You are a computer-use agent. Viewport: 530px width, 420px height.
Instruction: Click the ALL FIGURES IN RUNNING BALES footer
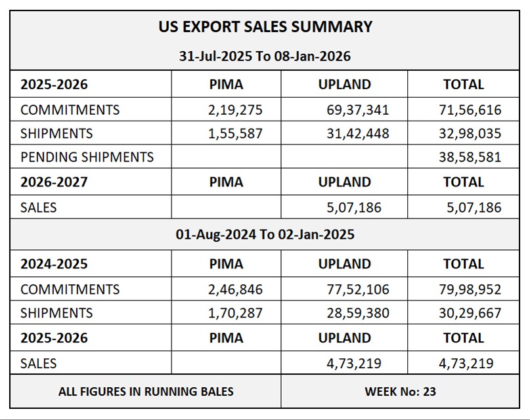tap(146, 392)
